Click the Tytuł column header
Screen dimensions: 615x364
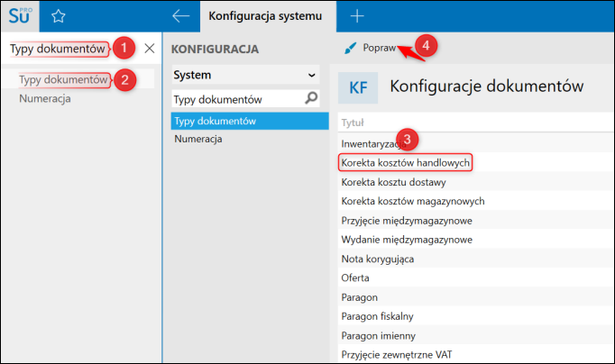pos(353,123)
